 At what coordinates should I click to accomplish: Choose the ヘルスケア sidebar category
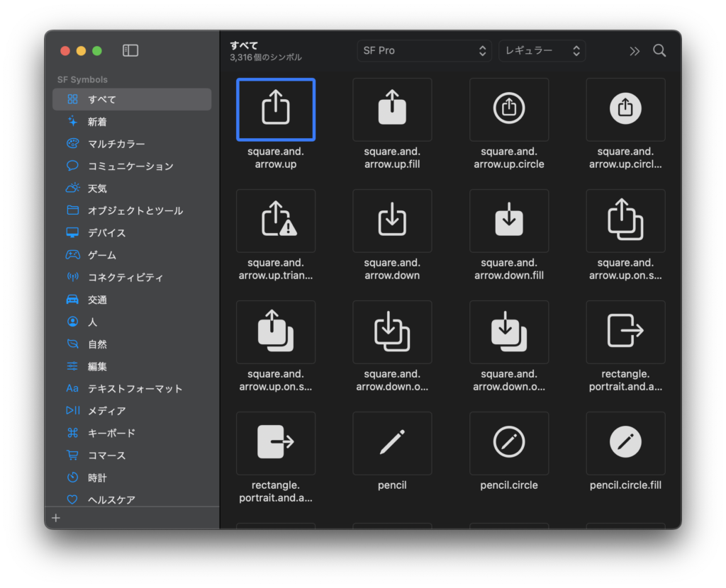pyautogui.click(x=132, y=499)
